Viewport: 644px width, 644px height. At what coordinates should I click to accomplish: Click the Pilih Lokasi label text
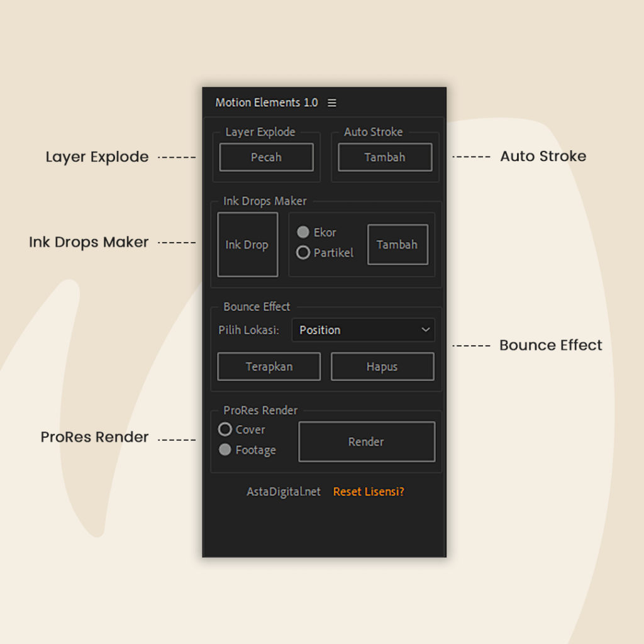click(248, 330)
